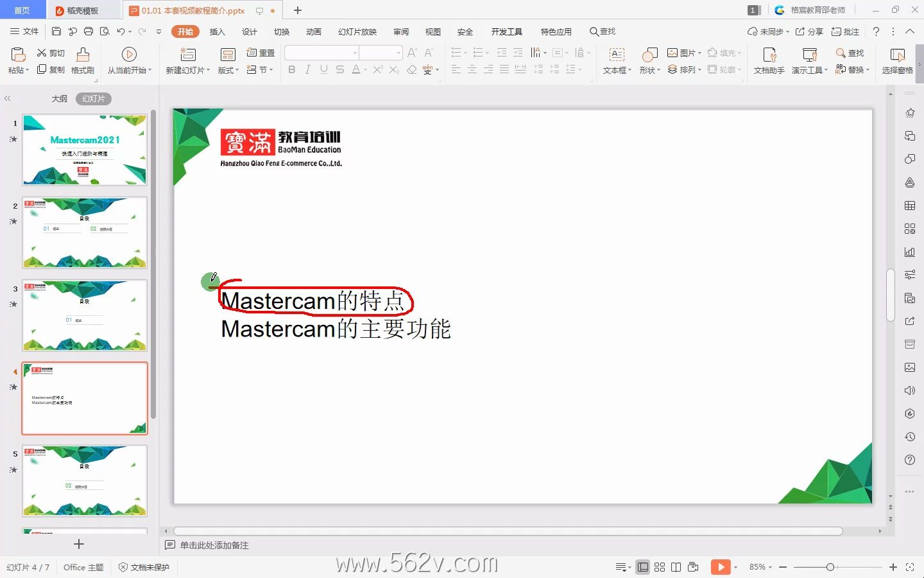The width and height of the screenshot is (924, 578).
Task: Click the Find (查找) icon
Action: [841, 53]
